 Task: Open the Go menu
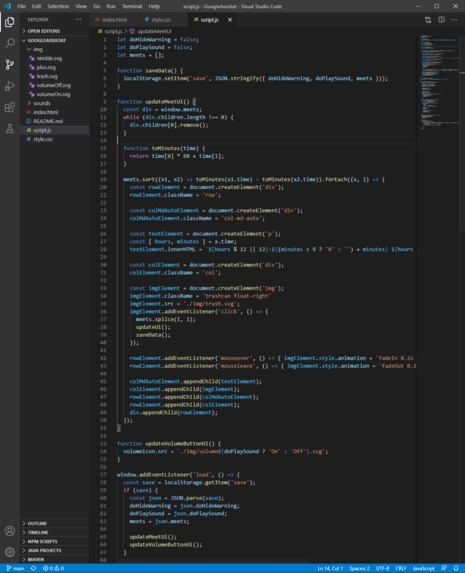pyautogui.click(x=97, y=6)
